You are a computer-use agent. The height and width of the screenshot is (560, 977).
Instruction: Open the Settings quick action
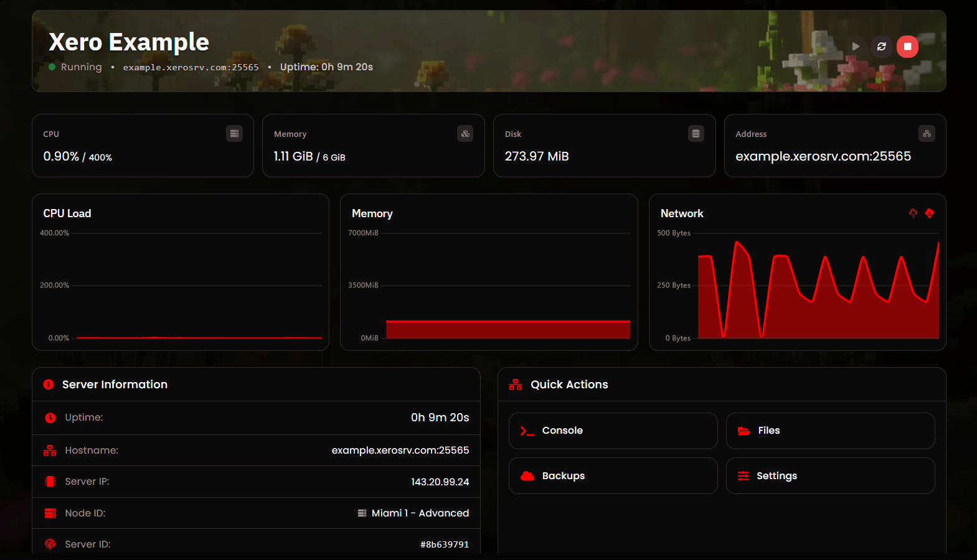click(830, 476)
